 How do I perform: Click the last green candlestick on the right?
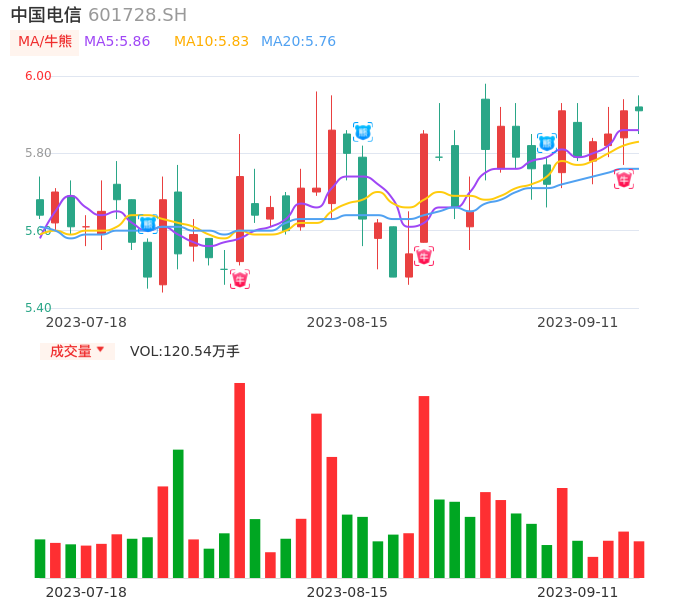pyautogui.click(x=639, y=109)
